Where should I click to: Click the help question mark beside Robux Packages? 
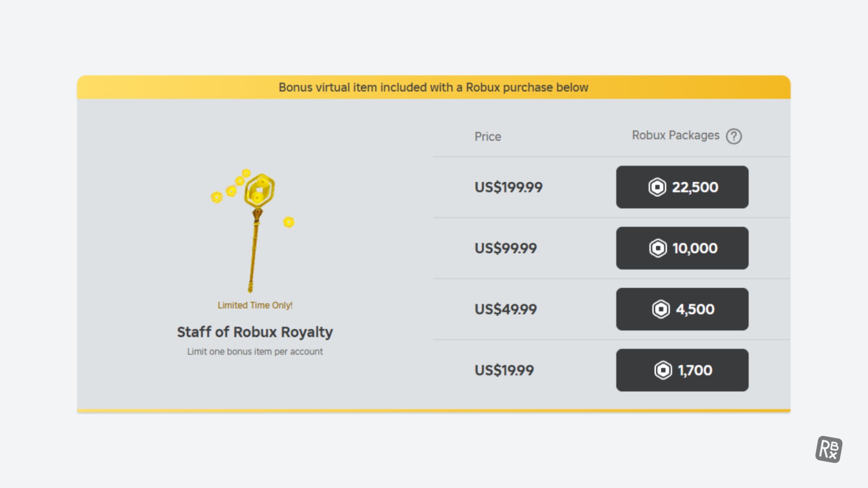[734, 136]
